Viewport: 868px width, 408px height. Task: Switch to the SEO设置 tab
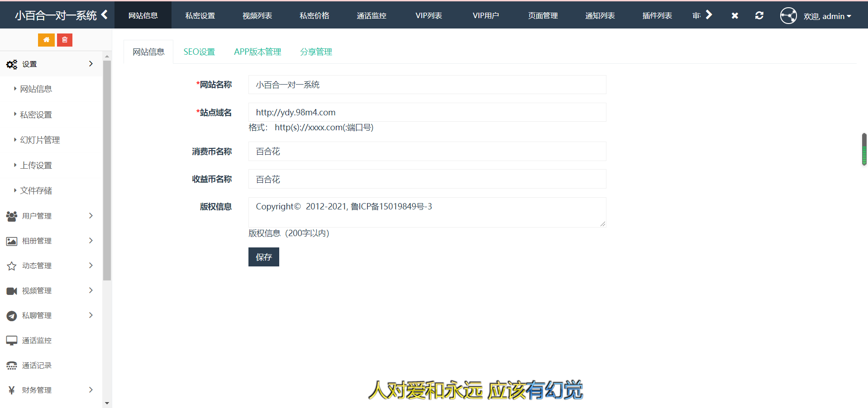199,52
